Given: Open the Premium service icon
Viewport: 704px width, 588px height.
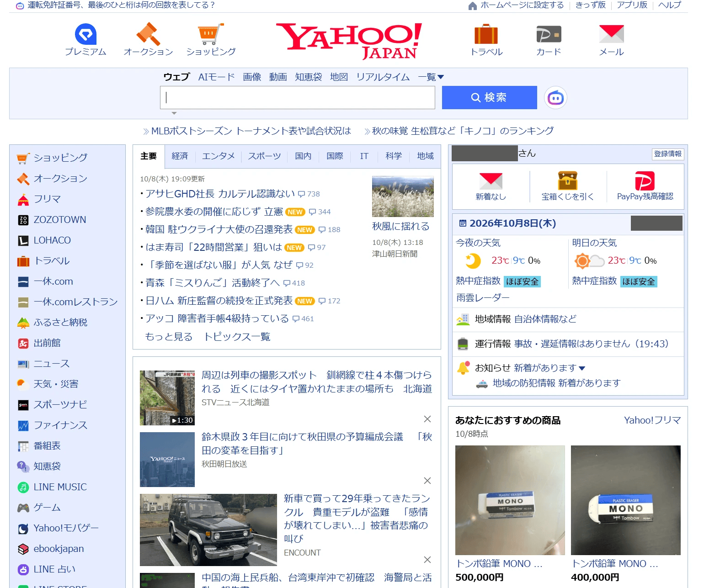Looking at the screenshot, I should pyautogui.click(x=85, y=34).
